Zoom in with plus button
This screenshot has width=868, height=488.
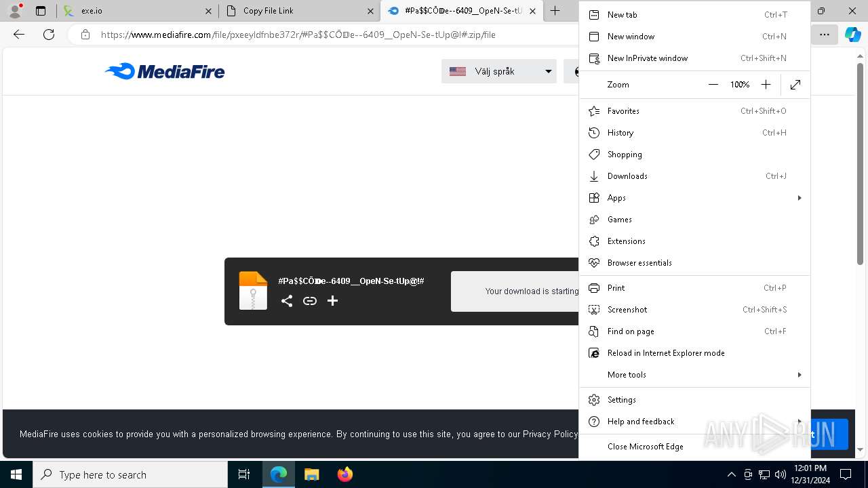pyautogui.click(x=766, y=85)
